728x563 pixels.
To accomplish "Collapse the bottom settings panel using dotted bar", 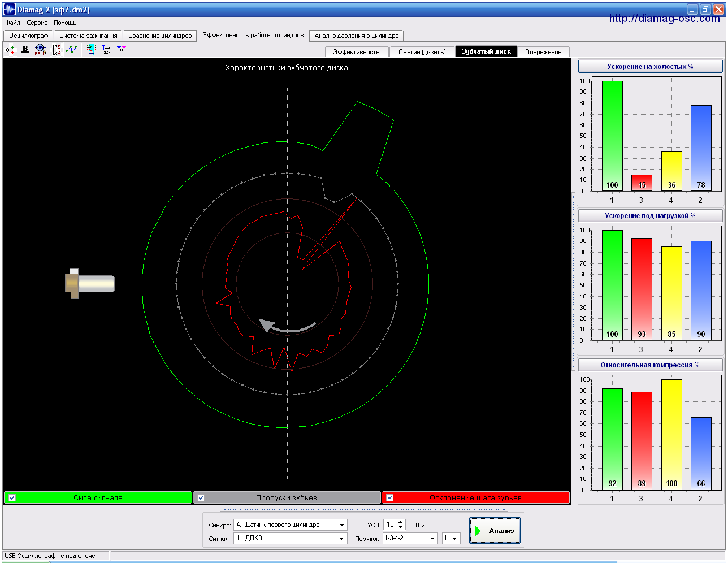I will (364, 509).
